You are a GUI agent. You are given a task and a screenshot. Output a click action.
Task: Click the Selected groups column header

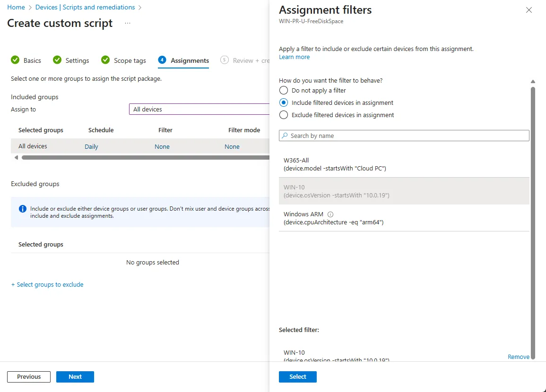(x=41, y=130)
